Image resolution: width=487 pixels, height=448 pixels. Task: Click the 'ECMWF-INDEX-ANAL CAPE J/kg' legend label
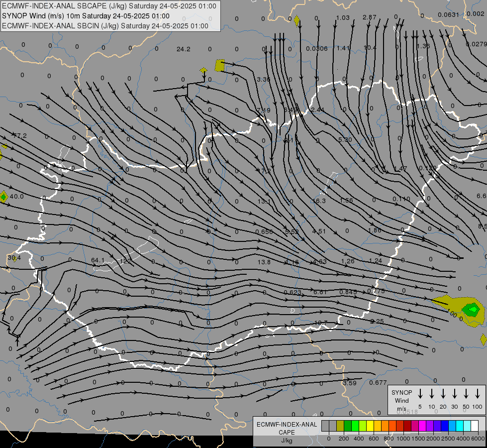287,432
